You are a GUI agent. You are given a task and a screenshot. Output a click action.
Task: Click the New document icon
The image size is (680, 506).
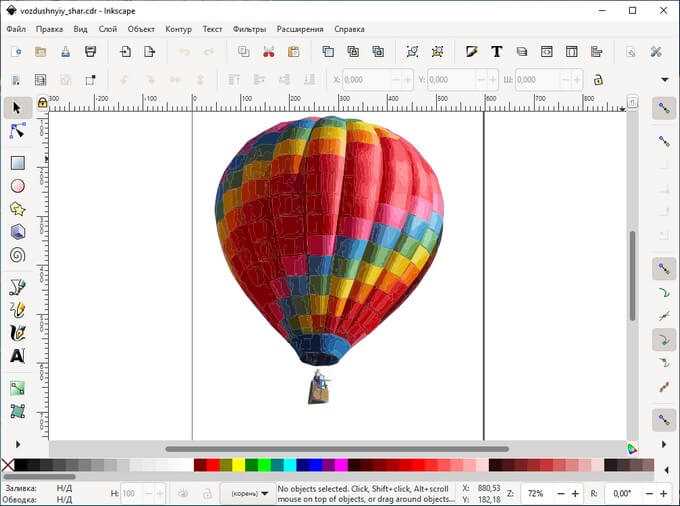pyautogui.click(x=16, y=52)
